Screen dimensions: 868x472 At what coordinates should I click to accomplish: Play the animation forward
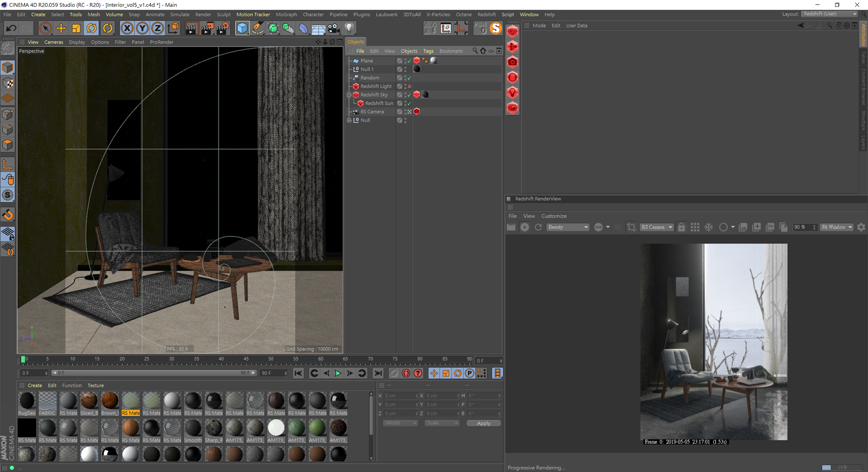[338, 373]
